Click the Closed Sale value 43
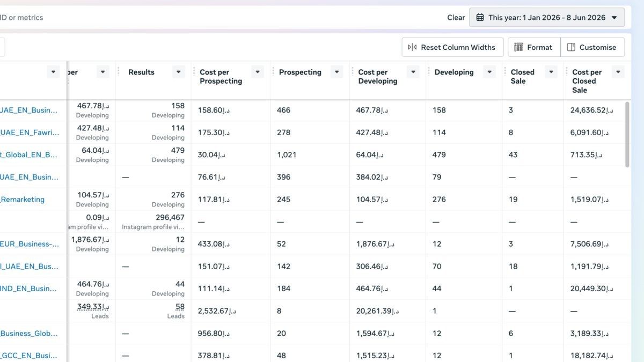Viewport: 644px width, 362px height. click(513, 154)
